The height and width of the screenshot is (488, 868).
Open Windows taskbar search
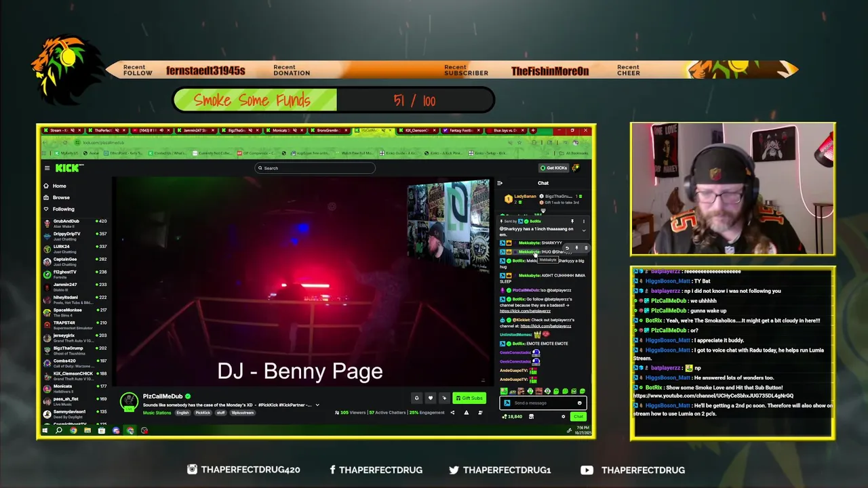click(x=59, y=430)
